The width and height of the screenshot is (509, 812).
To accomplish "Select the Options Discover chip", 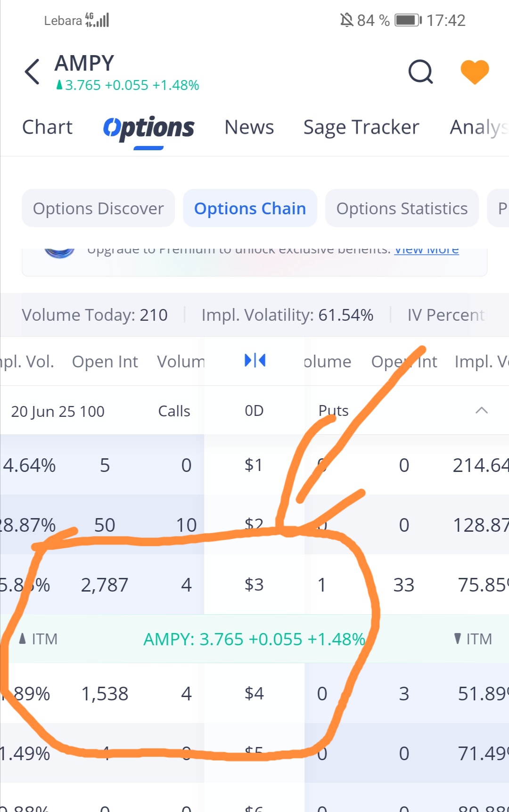I will click(98, 208).
